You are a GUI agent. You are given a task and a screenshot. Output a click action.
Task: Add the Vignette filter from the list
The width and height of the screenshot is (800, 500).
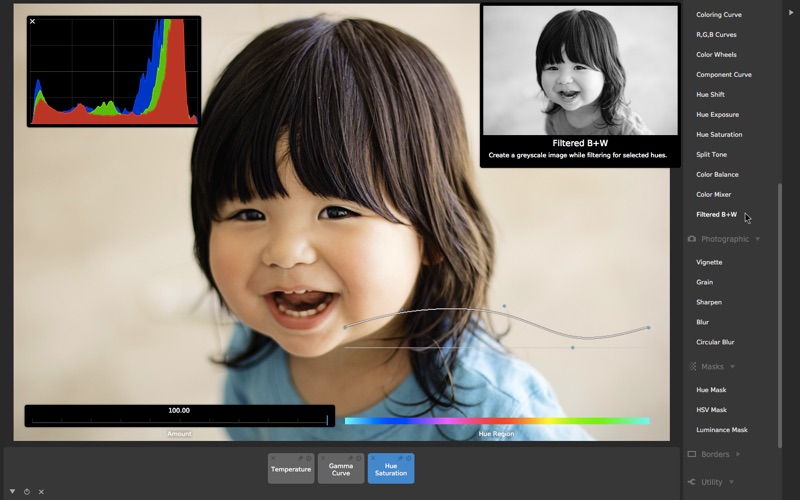pyautogui.click(x=709, y=262)
